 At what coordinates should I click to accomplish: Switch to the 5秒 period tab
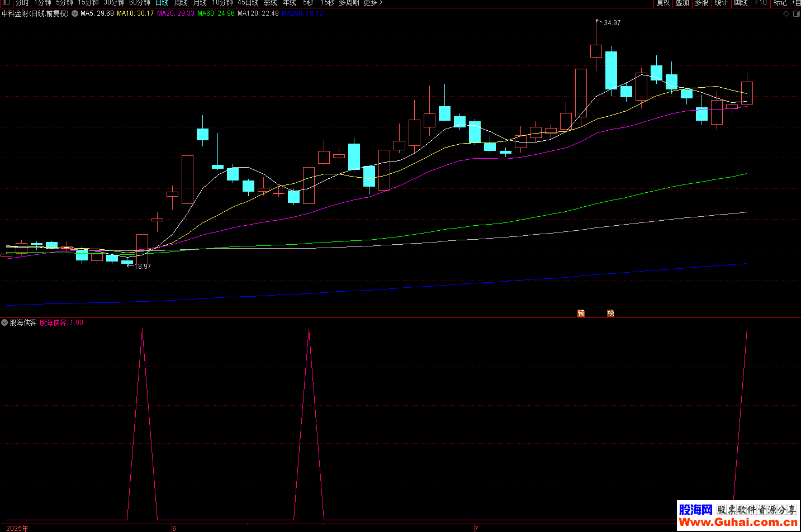308,3
